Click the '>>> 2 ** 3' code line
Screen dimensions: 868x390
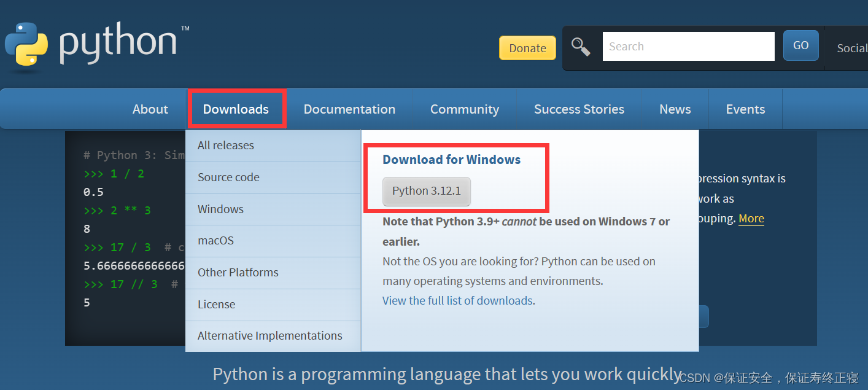pyautogui.click(x=117, y=211)
